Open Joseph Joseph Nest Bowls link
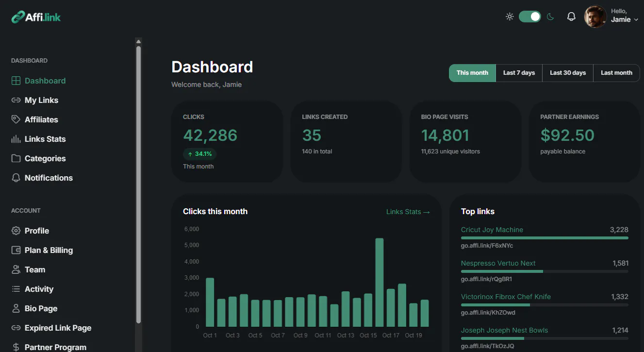The height and width of the screenshot is (352, 644). point(504,330)
